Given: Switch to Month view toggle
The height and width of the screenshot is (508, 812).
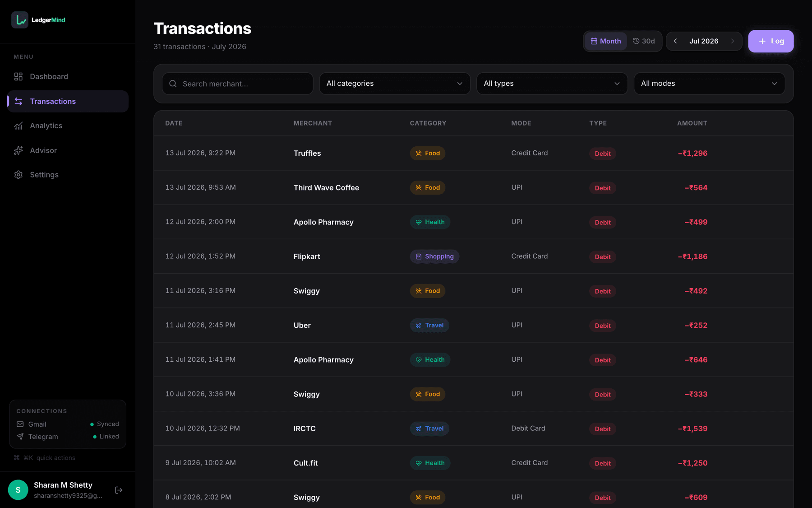Looking at the screenshot, I should click(x=606, y=41).
